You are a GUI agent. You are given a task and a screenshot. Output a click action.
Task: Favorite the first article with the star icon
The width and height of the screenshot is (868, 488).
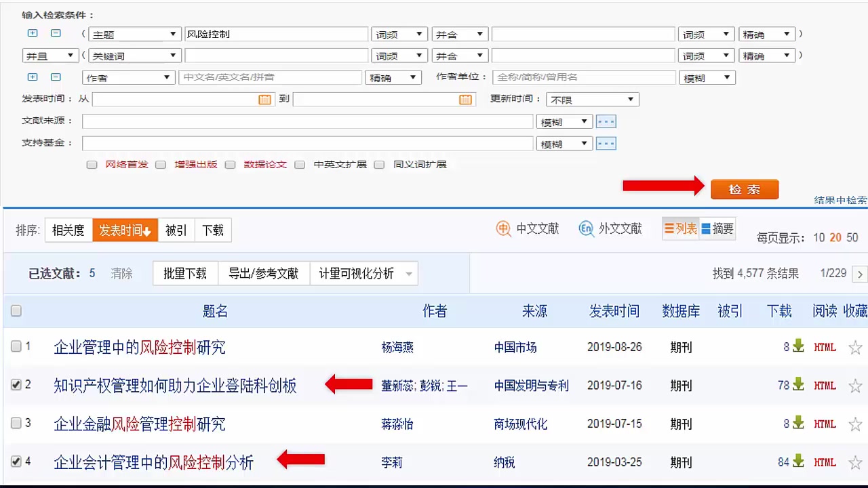[x=856, y=347]
